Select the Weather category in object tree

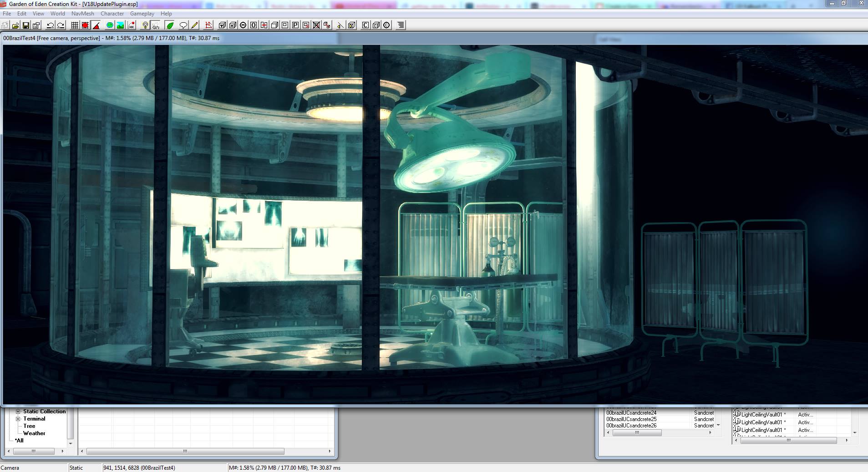tap(34, 433)
